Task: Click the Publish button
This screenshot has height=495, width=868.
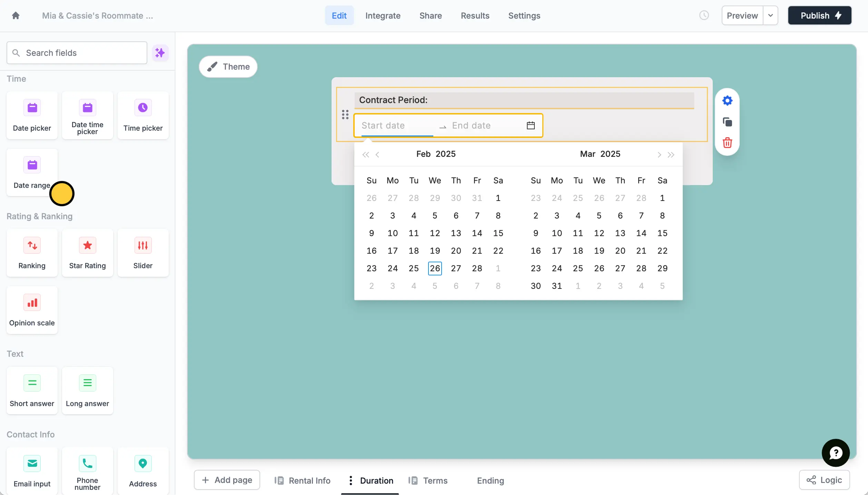Action: click(x=820, y=16)
